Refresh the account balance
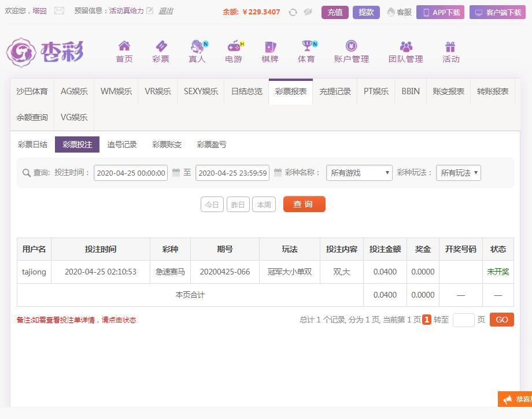532x419 pixels. coord(293,12)
